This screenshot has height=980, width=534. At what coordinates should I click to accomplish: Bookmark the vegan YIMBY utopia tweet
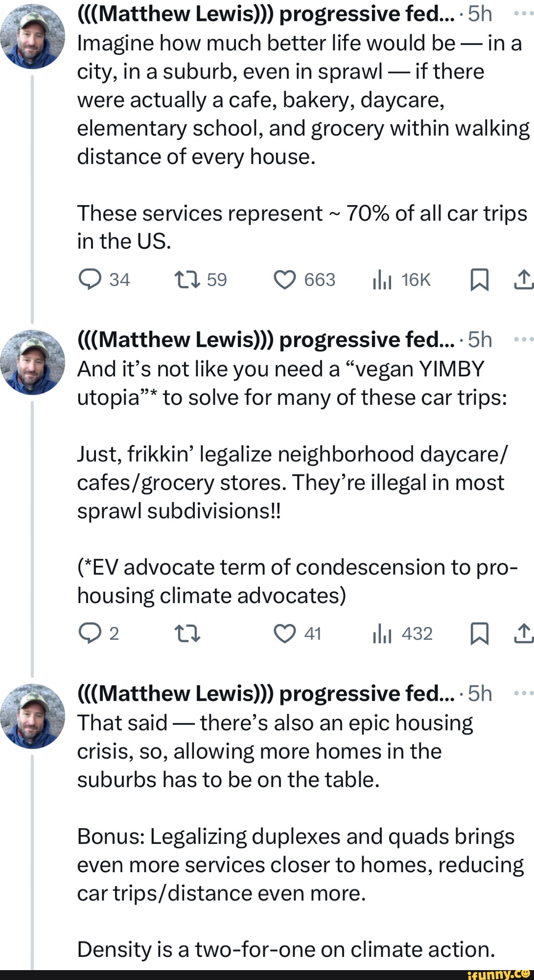click(479, 633)
